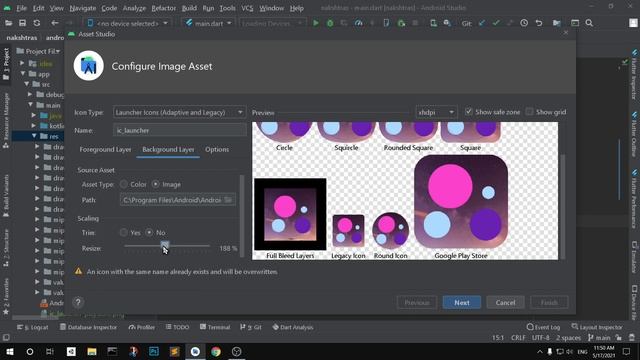Click the Debug bug icon in toolbar

[x=330, y=23]
